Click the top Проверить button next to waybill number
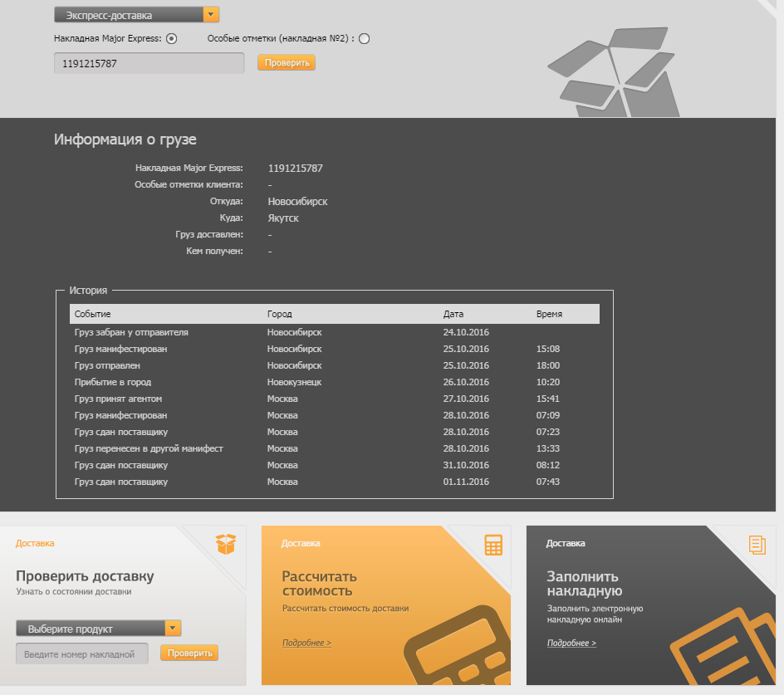784x695 pixels. click(287, 62)
